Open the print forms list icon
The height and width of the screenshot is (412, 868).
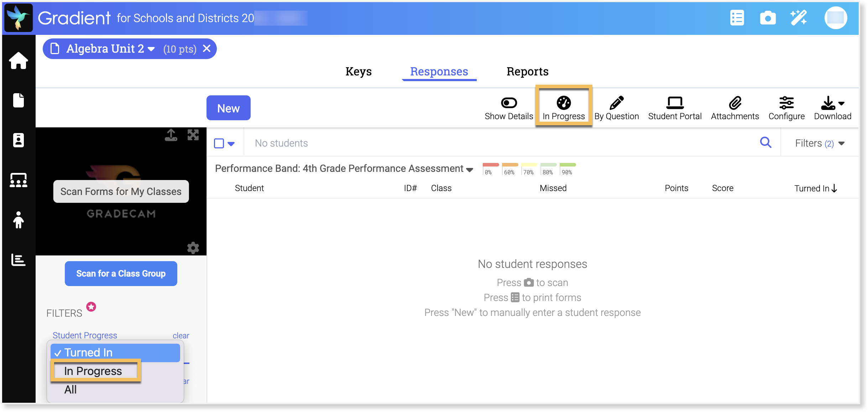pyautogui.click(x=737, y=18)
